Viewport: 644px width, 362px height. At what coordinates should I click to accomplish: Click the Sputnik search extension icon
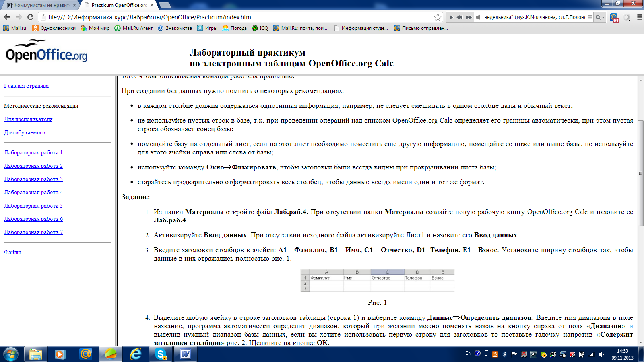pyautogui.click(x=627, y=17)
